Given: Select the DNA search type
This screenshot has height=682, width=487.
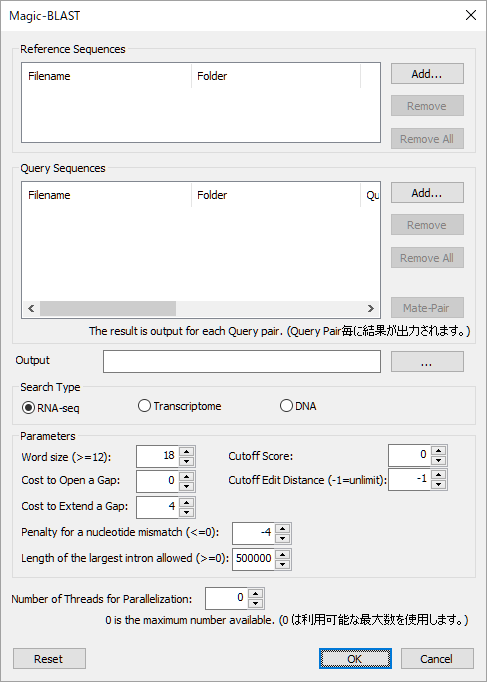Looking at the screenshot, I should coord(298,406).
